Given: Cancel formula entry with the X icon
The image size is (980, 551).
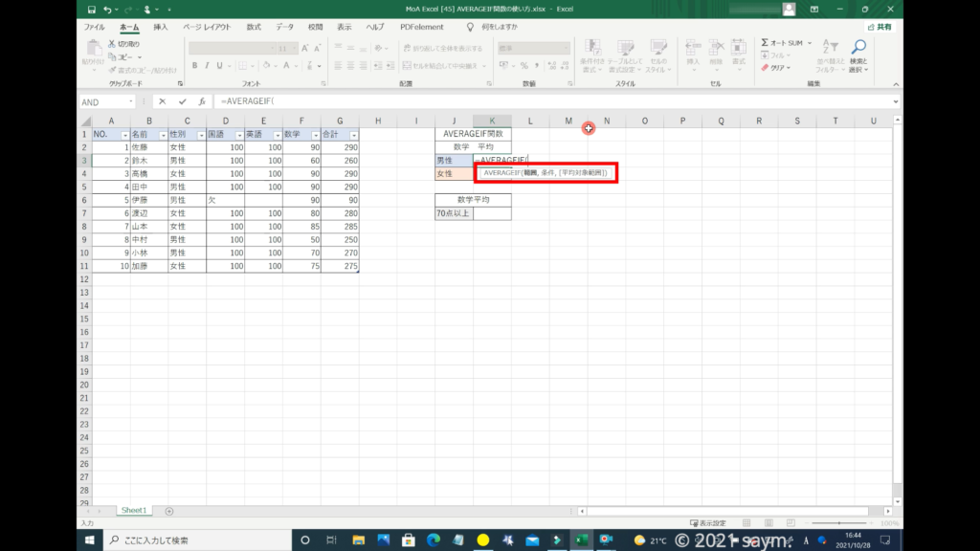Looking at the screenshot, I should 163,101.
